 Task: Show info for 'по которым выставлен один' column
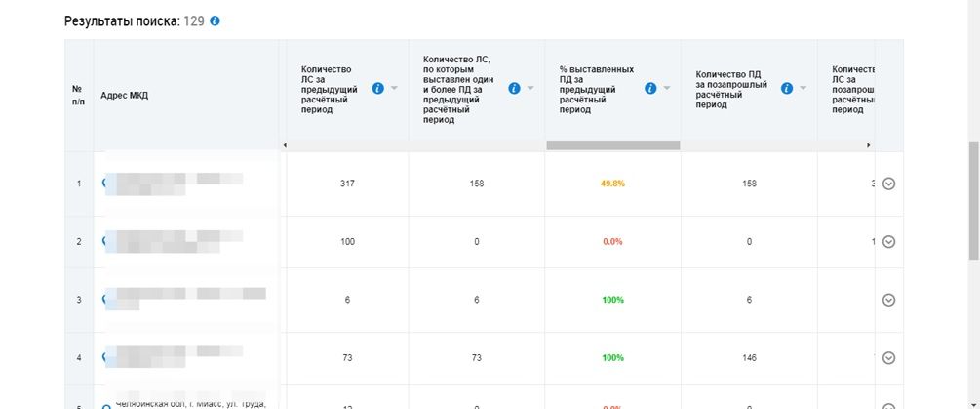(514, 88)
